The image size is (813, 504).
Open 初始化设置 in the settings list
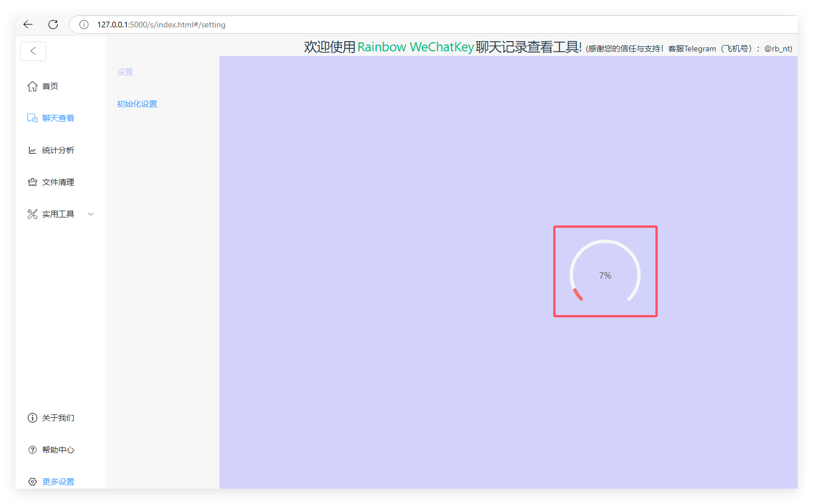(x=137, y=104)
